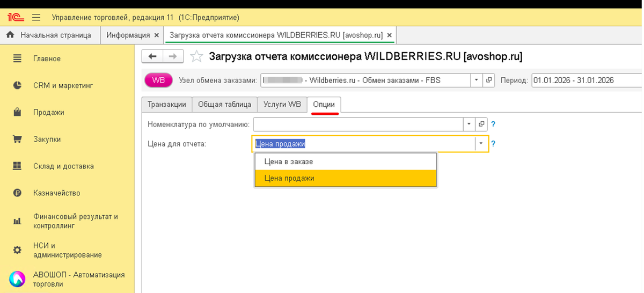This screenshot has height=293, width=644.
Task: Show help for Цена для отчета
Action: pos(493,144)
